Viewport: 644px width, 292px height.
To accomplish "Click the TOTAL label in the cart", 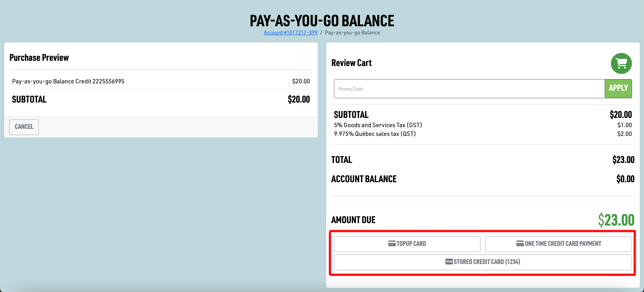I will pos(341,160).
